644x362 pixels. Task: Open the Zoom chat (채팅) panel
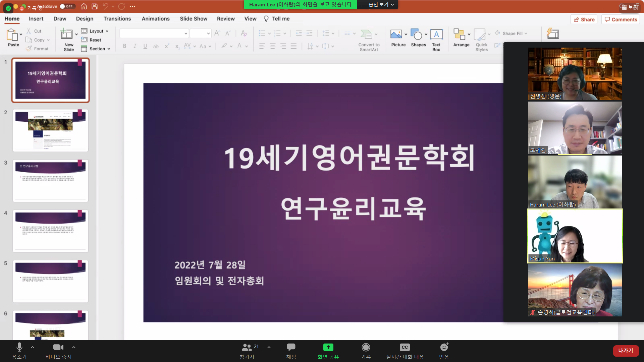pyautogui.click(x=291, y=347)
